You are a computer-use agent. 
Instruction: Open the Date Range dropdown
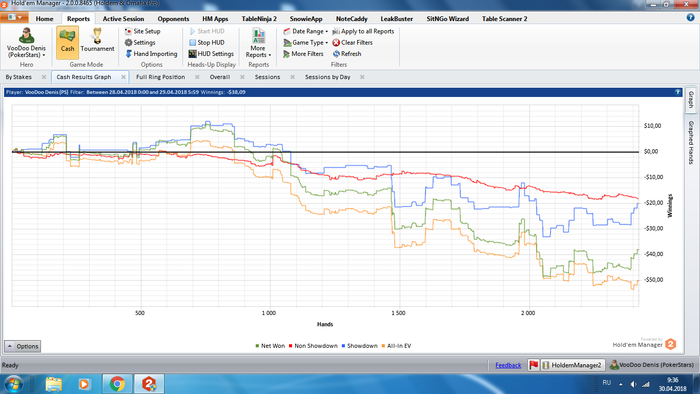[305, 31]
